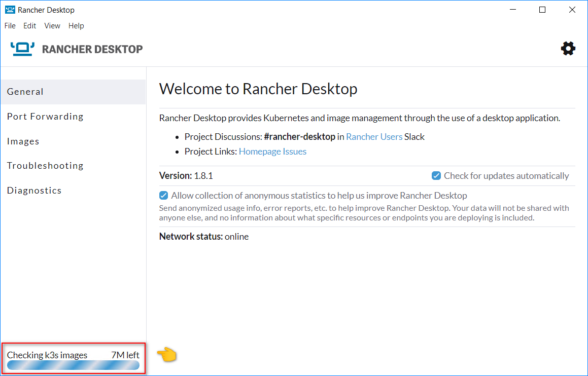Switch to Troubleshooting page
Viewport: 588px width, 376px height.
73,166
